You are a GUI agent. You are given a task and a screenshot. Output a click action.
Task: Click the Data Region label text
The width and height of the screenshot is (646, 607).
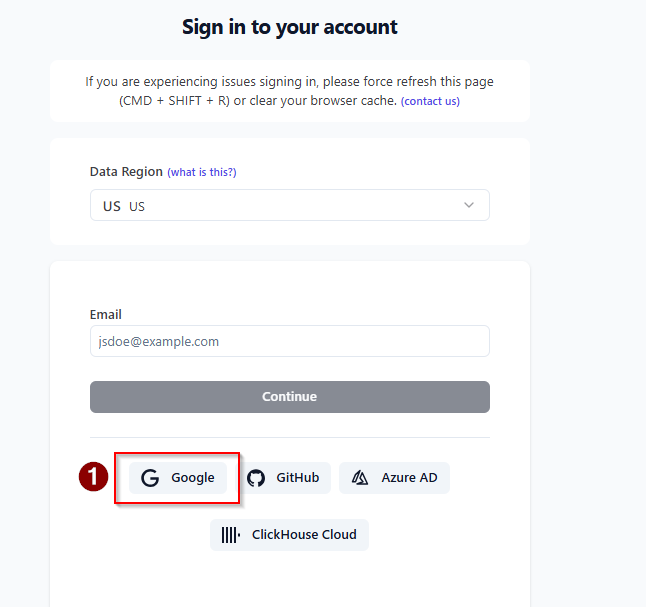tap(126, 171)
